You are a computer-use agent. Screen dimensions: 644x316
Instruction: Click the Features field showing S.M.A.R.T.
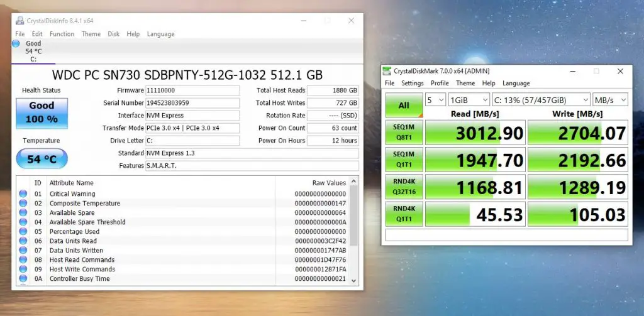(252, 166)
